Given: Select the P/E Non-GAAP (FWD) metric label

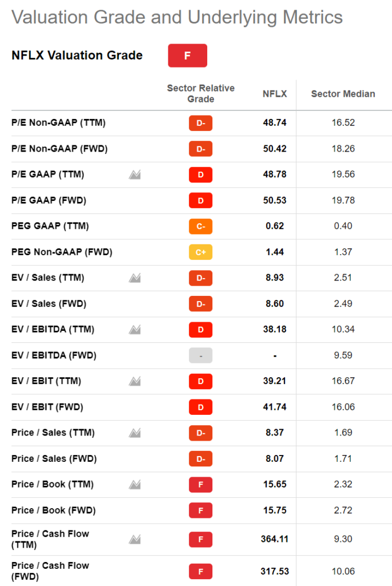Looking at the screenshot, I should click(x=60, y=149).
